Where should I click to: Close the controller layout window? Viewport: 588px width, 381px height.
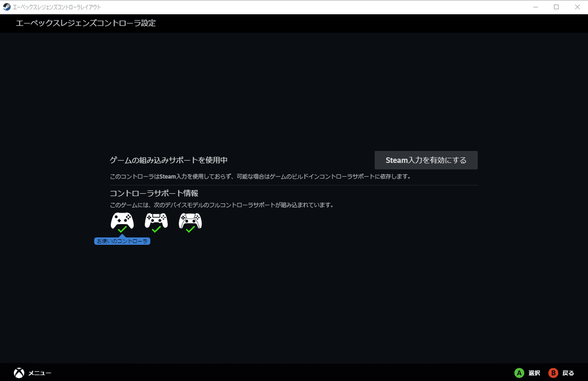tap(577, 7)
